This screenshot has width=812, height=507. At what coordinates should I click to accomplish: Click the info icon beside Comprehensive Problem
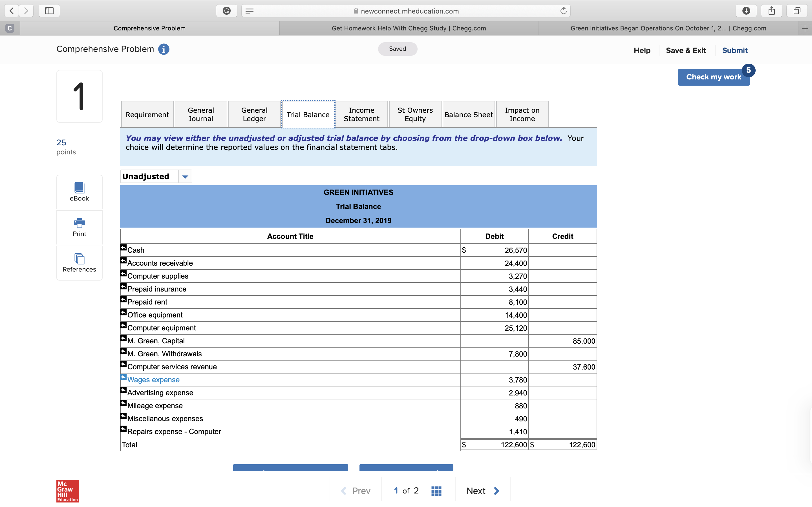coord(164,49)
